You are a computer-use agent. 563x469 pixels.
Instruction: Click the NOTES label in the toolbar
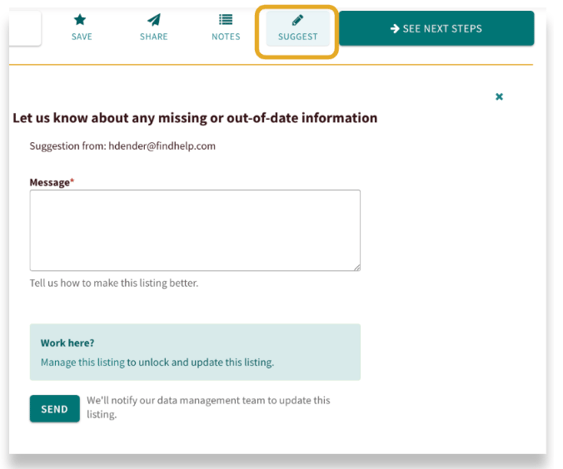(x=226, y=37)
